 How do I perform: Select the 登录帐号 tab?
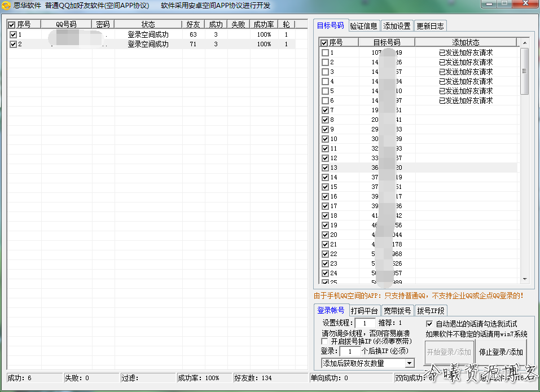pos(331,310)
